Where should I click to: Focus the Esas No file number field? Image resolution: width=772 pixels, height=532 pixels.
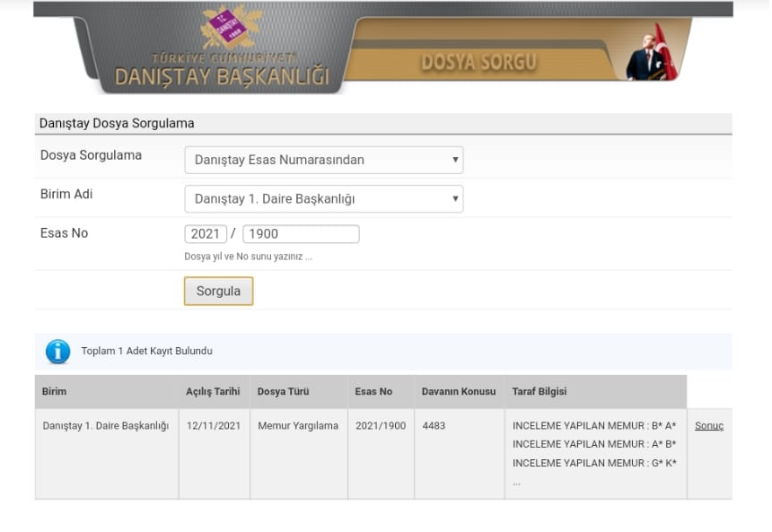tap(300, 234)
